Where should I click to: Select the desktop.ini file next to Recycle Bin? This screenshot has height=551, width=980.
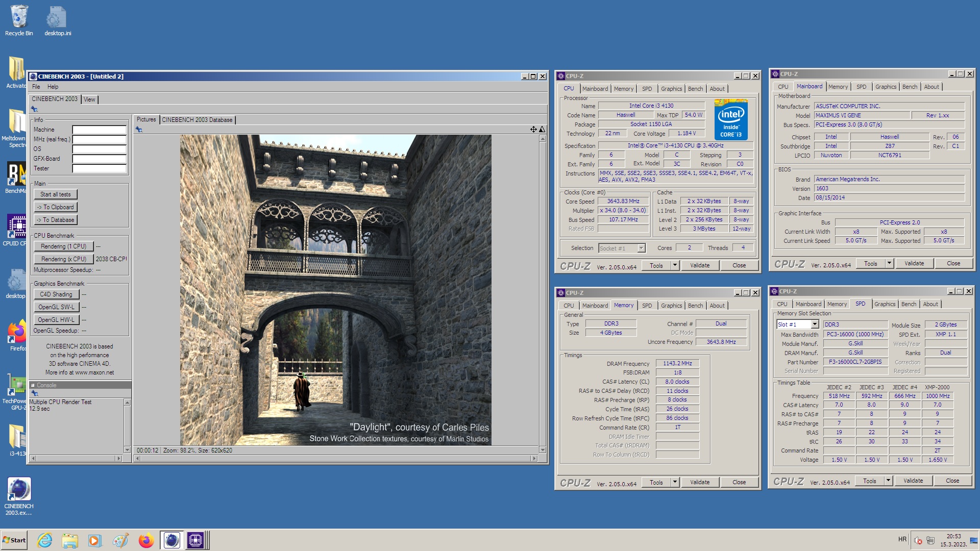[57, 20]
